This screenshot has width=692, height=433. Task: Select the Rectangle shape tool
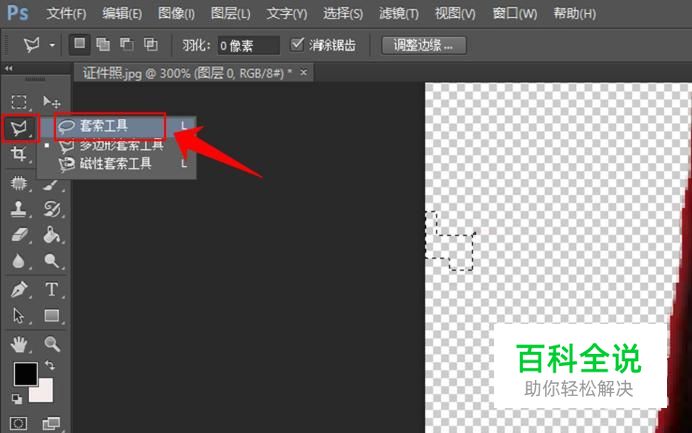(52, 316)
